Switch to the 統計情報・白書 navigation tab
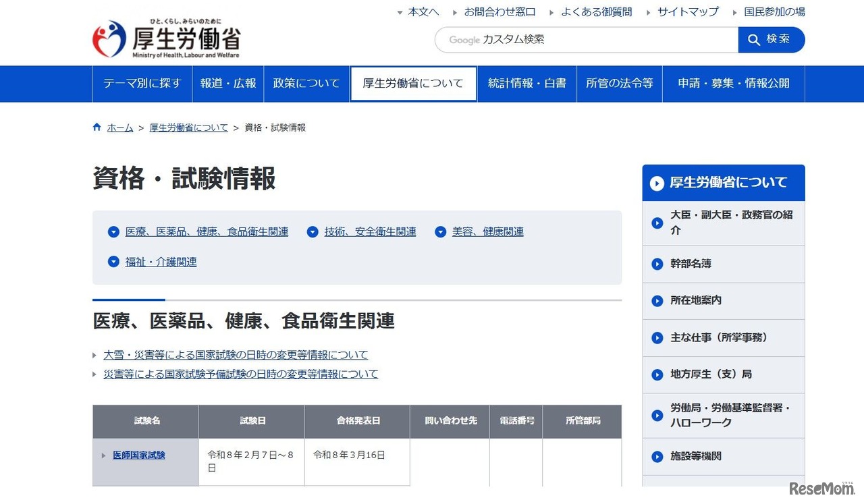The width and height of the screenshot is (864, 504). 526,83
